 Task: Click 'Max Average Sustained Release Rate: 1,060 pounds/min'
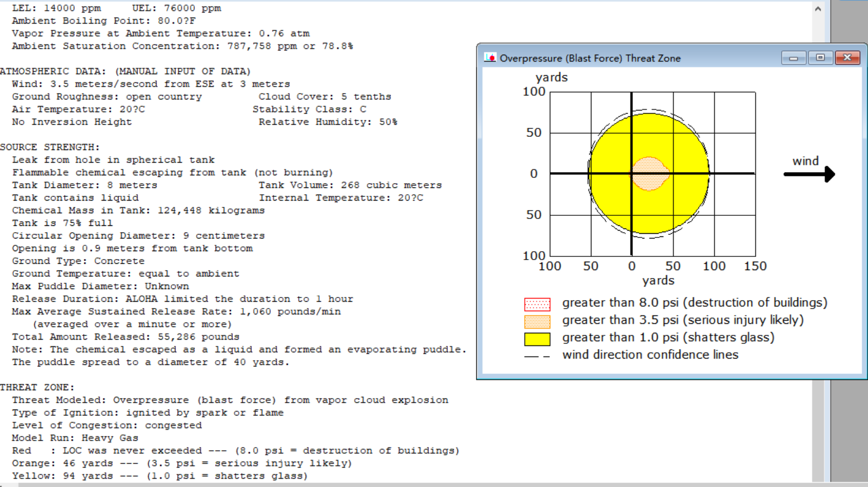[177, 312]
